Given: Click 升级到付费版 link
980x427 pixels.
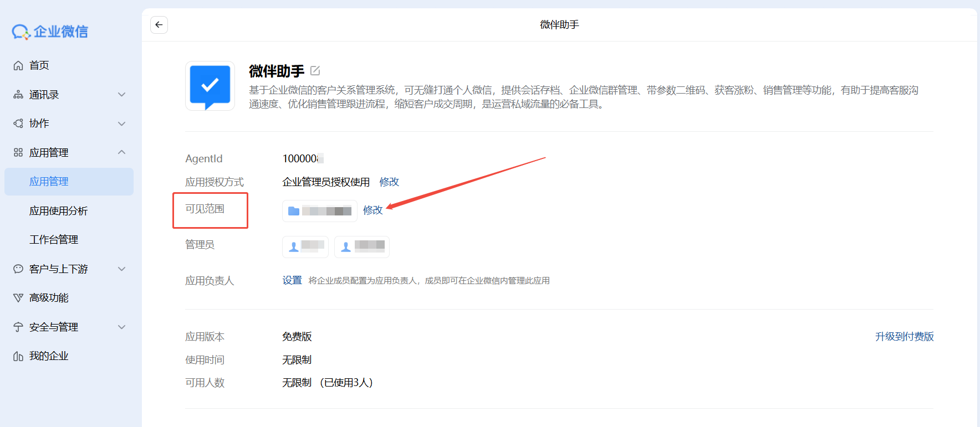Looking at the screenshot, I should click(904, 337).
